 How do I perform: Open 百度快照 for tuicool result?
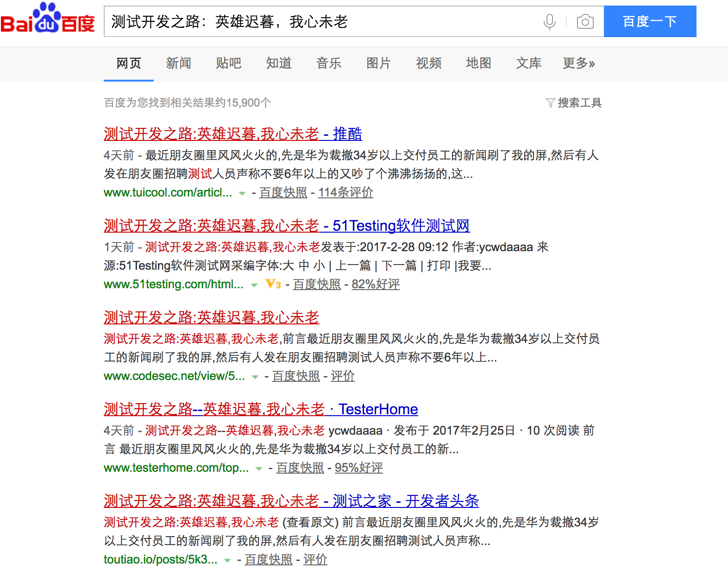[283, 192]
